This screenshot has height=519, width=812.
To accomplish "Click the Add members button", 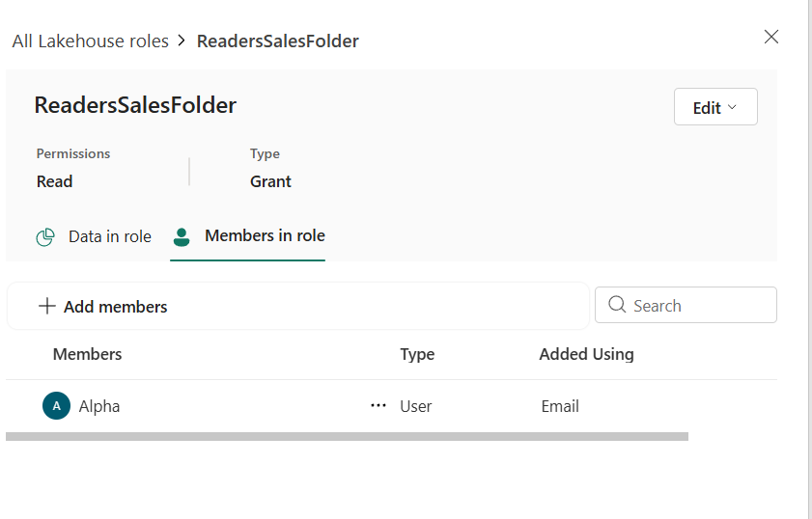I will tap(103, 307).
